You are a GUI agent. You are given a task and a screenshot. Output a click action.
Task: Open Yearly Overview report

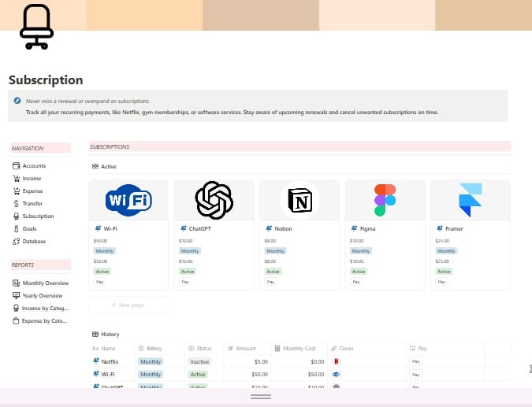[43, 295]
